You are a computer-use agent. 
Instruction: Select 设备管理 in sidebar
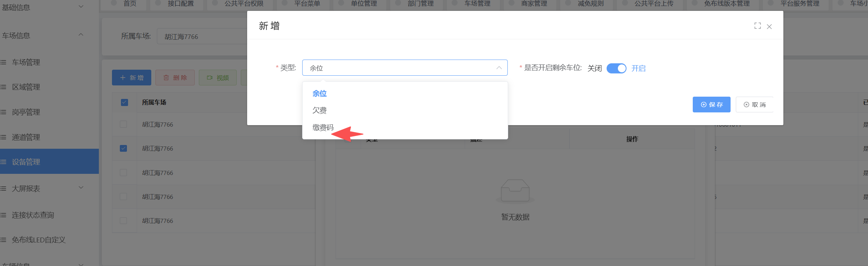tap(49, 161)
